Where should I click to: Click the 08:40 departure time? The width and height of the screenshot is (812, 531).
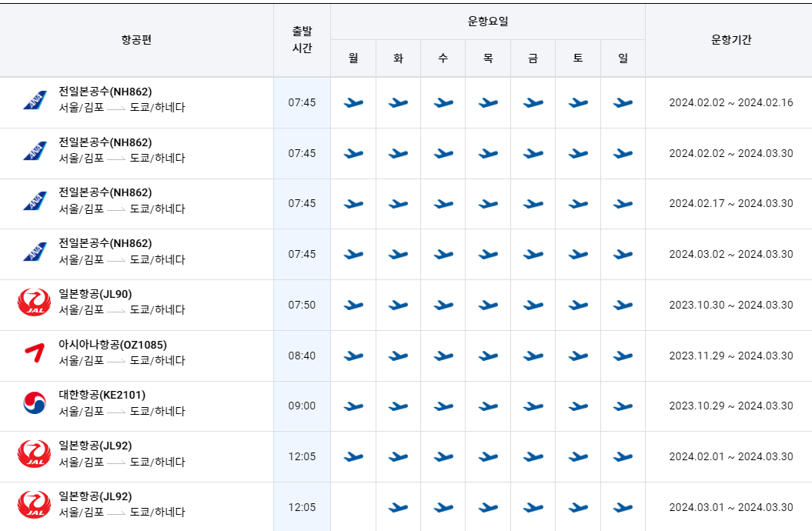click(x=302, y=356)
